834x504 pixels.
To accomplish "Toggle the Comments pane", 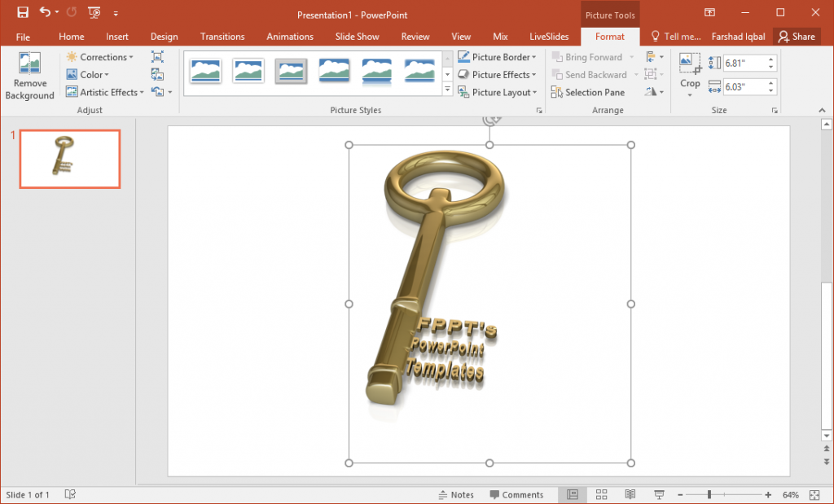I will 517,494.
